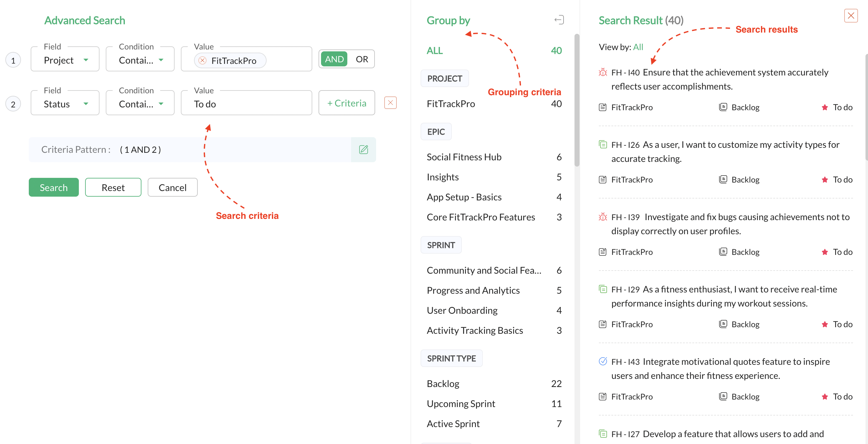This screenshot has height=444, width=868.
Task: Edit the criteria pattern with pencil icon
Action: [x=363, y=150]
